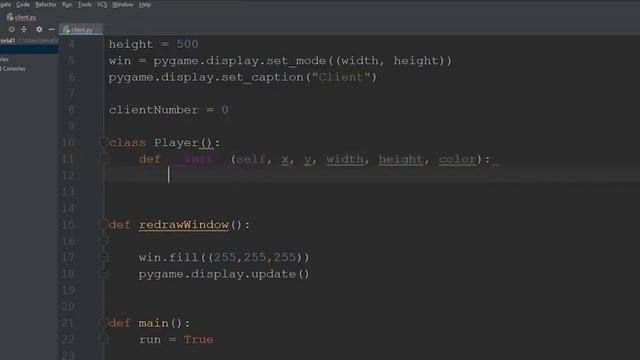Click line number 12 in the gutter
Screen dimensions: 640x360
(x=68, y=176)
